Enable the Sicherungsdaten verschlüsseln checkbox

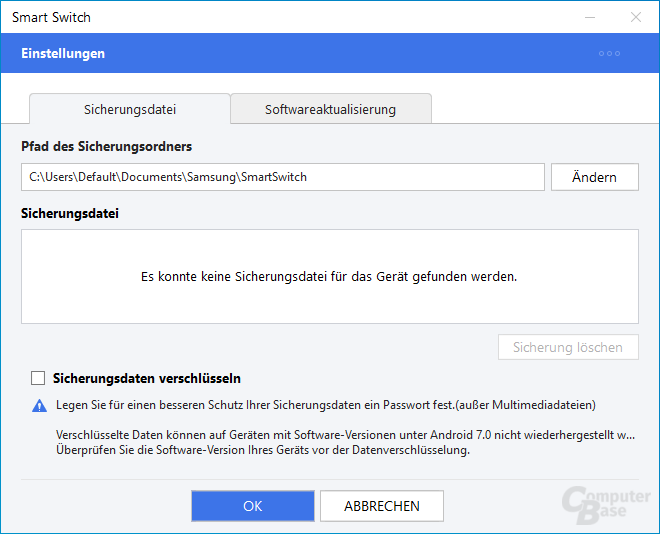click(x=38, y=378)
